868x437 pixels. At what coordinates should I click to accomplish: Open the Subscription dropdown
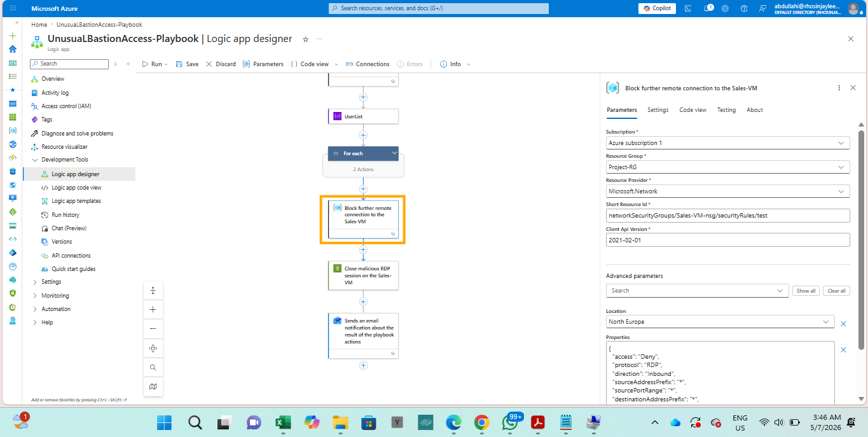pyautogui.click(x=727, y=143)
